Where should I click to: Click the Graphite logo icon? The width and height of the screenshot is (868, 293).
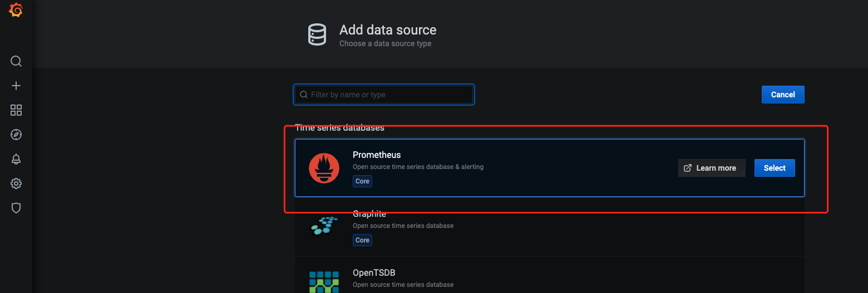point(324,226)
